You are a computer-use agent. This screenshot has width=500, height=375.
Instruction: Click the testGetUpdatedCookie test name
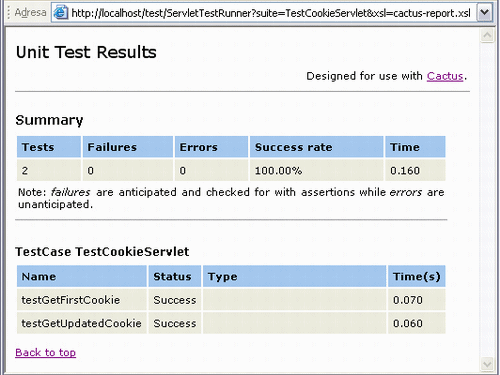81,323
